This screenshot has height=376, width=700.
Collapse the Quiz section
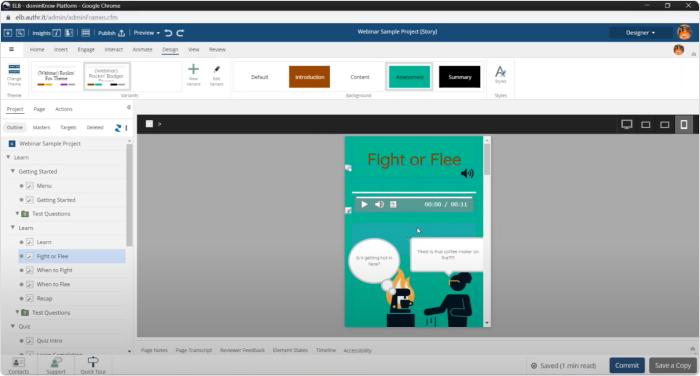(x=13, y=326)
